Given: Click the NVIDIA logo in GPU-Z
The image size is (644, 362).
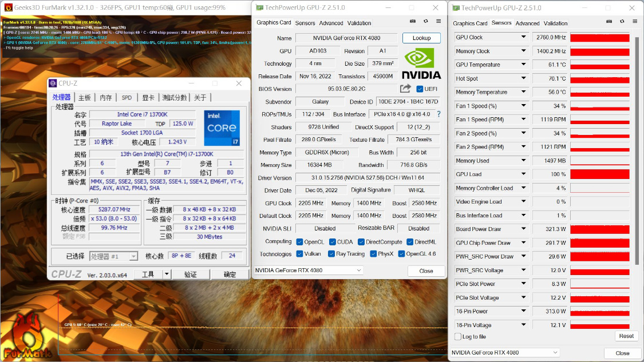Looking at the screenshot, I should click(x=421, y=63).
